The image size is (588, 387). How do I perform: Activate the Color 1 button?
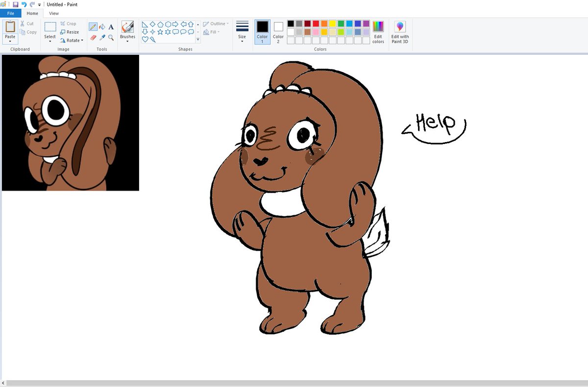[x=262, y=32]
